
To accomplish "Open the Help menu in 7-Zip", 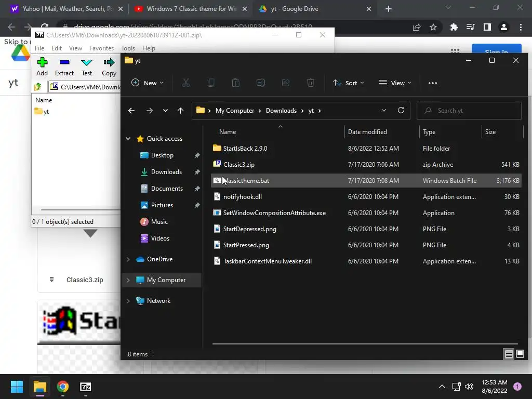I will [149, 48].
